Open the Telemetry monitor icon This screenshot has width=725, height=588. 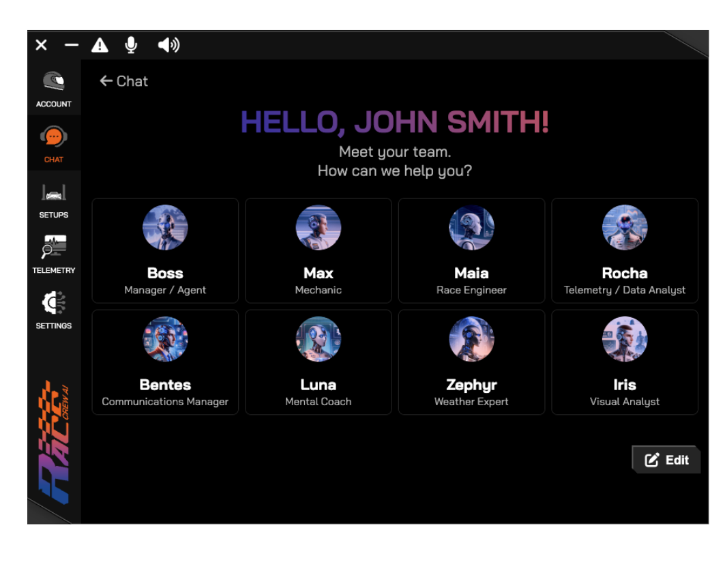pyautogui.click(x=54, y=248)
